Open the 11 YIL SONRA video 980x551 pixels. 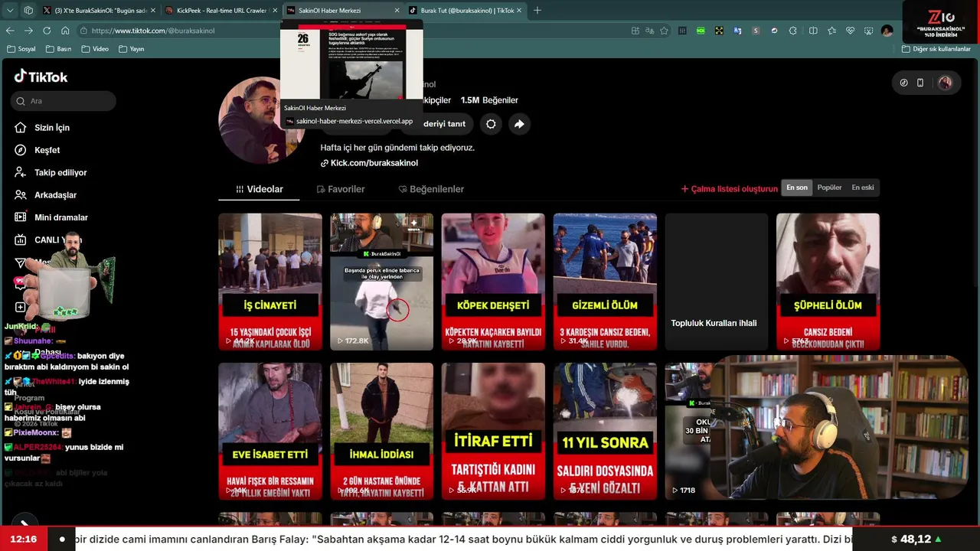tap(605, 432)
